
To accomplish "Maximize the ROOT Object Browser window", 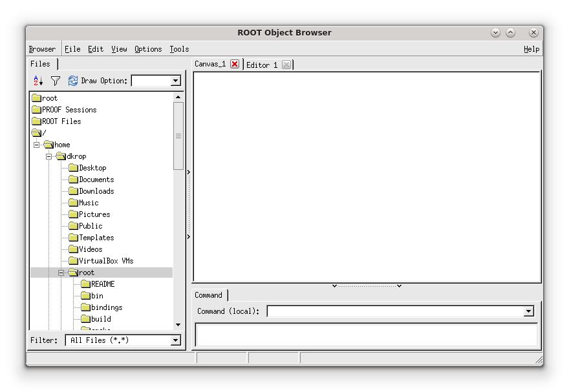I will [x=511, y=32].
